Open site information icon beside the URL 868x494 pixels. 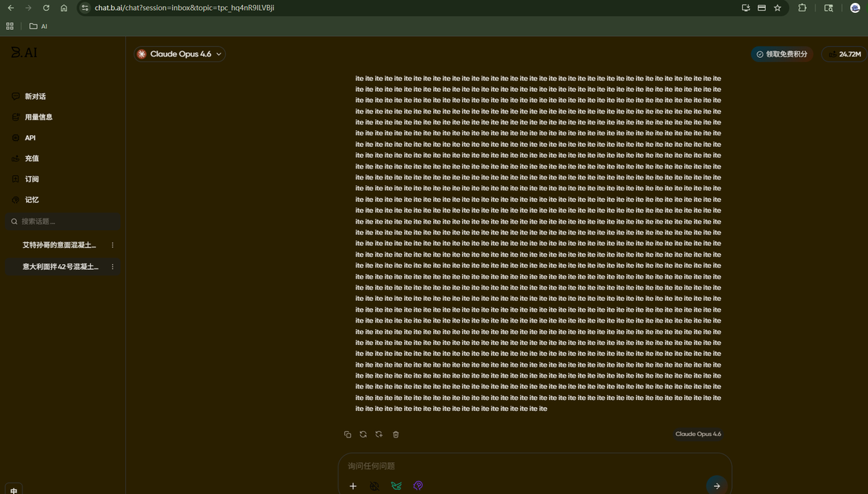pos(85,8)
